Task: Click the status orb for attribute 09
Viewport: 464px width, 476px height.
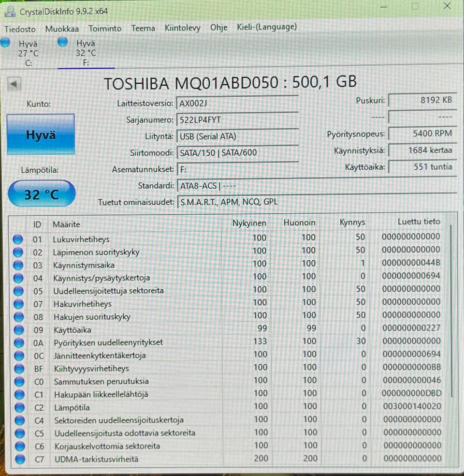Action: coord(19,330)
